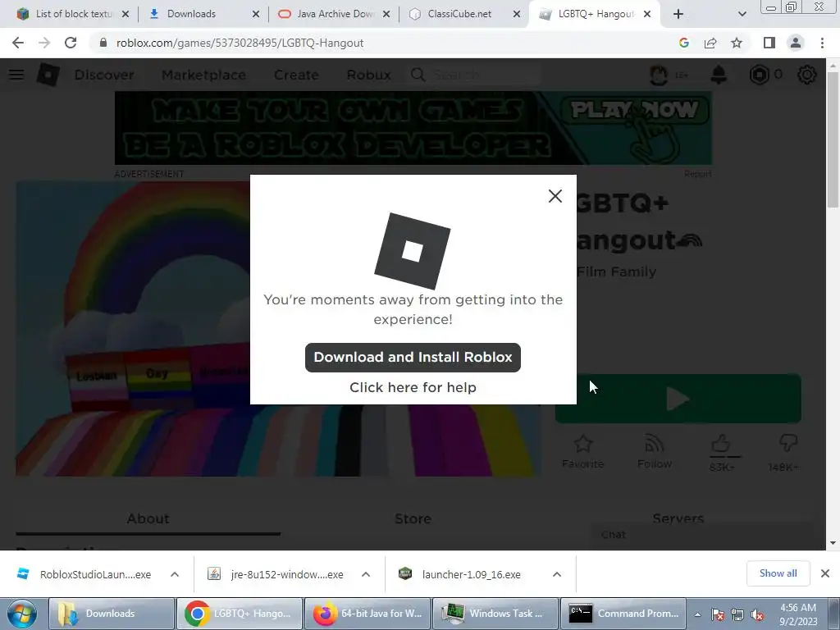Show all downloads
Screen dimensions: 840x630
[x=778, y=573]
